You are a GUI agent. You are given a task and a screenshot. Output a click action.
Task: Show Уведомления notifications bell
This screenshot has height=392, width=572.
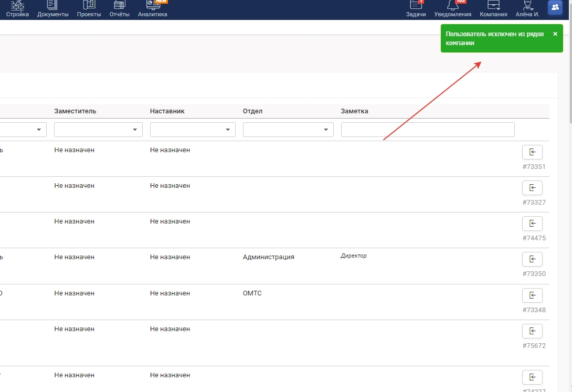click(x=452, y=8)
